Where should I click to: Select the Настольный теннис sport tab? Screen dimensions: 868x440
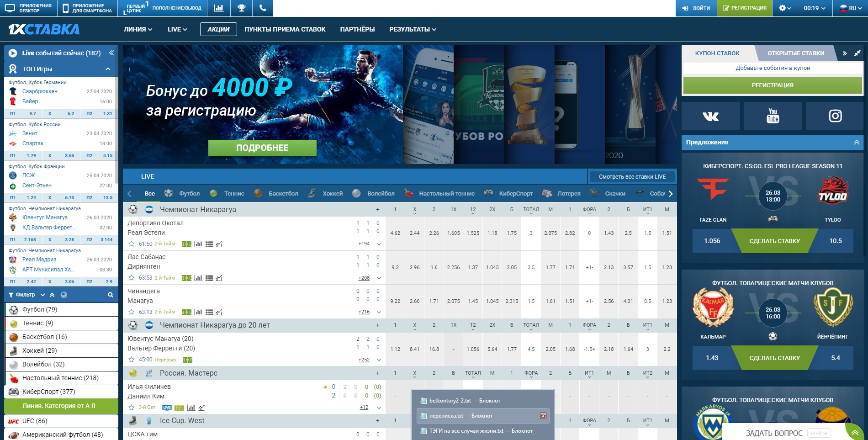coord(439,194)
